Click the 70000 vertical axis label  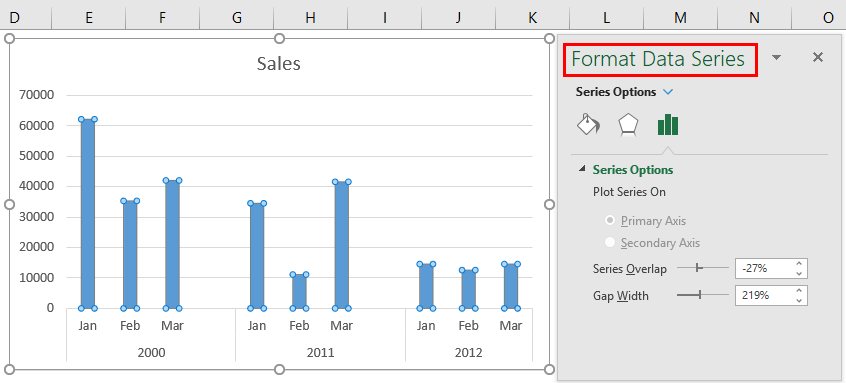pyautogui.click(x=36, y=95)
